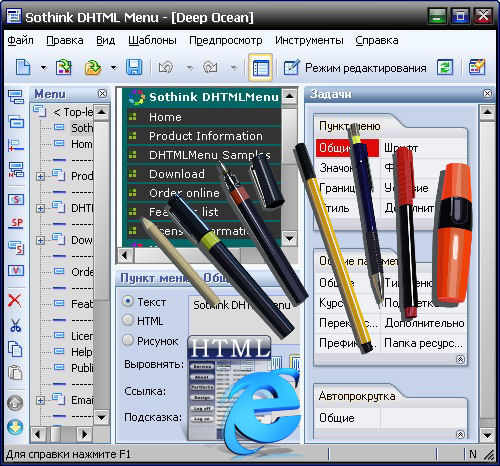This screenshot has width=500, height=466.
Task: Click Общие under Автопрокрутка
Action: click(337, 418)
